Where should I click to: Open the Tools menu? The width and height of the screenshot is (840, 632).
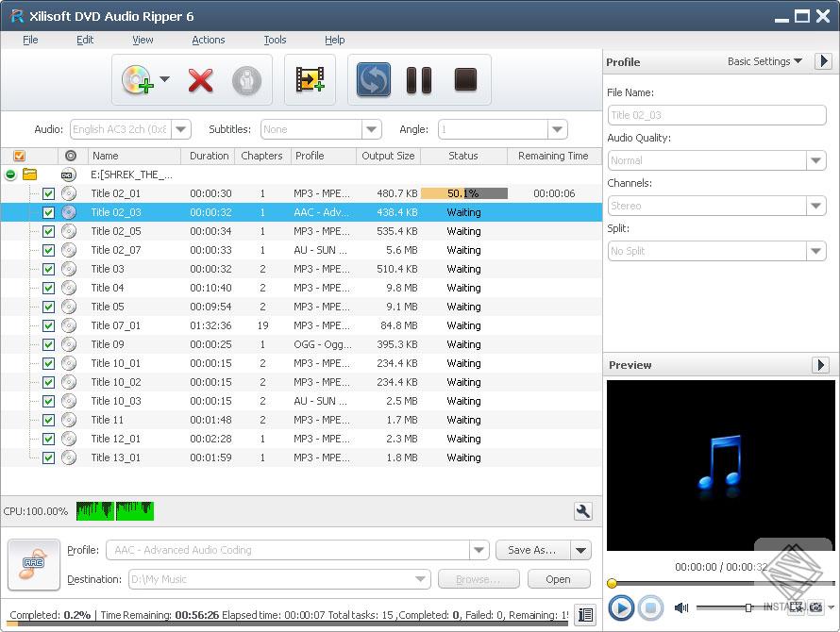275,40
